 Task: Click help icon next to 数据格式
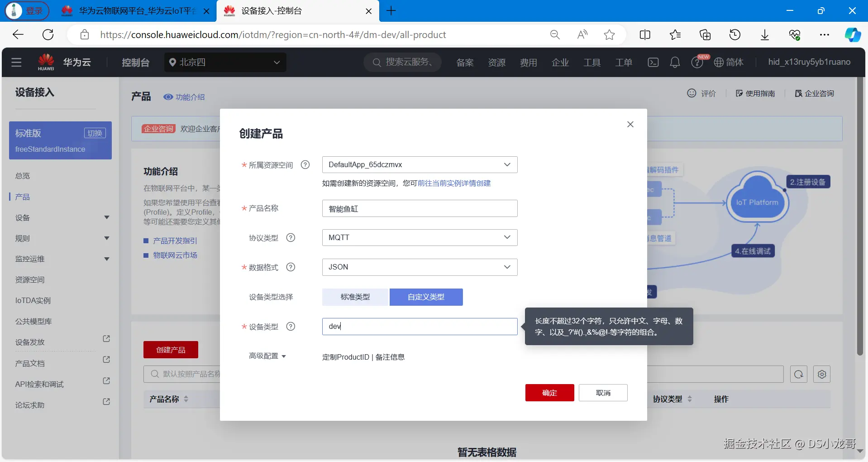pos(291,267)
